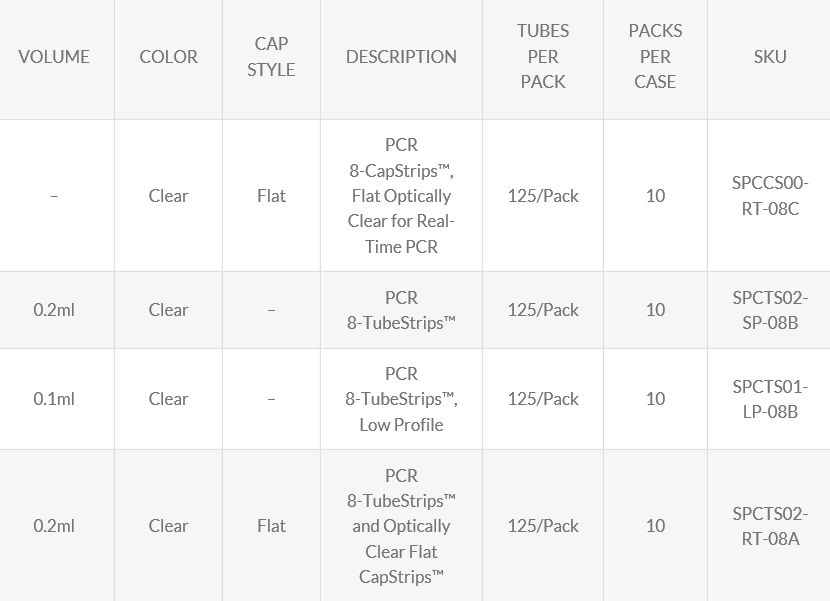Click the CAP STYLE column header
Image resolution: width=830 pixels, height=601 pixels.
271,57
